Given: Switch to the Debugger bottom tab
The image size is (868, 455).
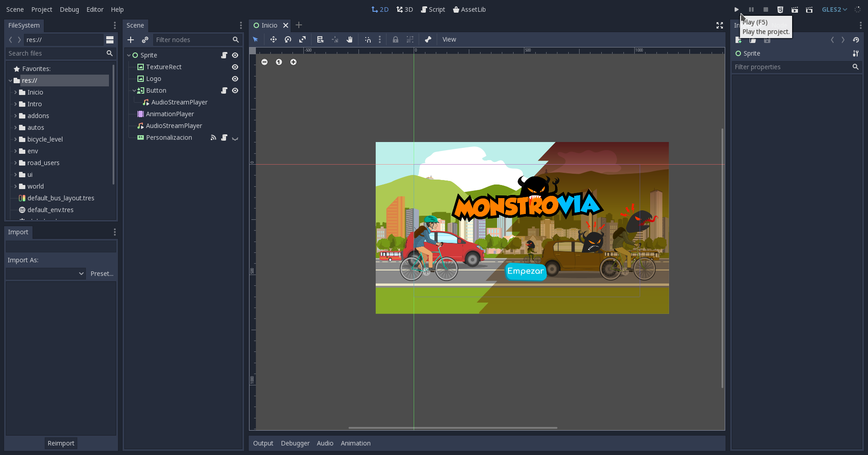Looking at the screenshot, I should [x=295, y=443].
